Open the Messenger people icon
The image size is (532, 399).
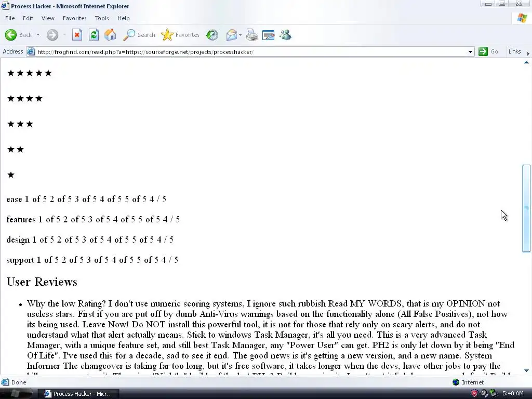tap(285, 35)
